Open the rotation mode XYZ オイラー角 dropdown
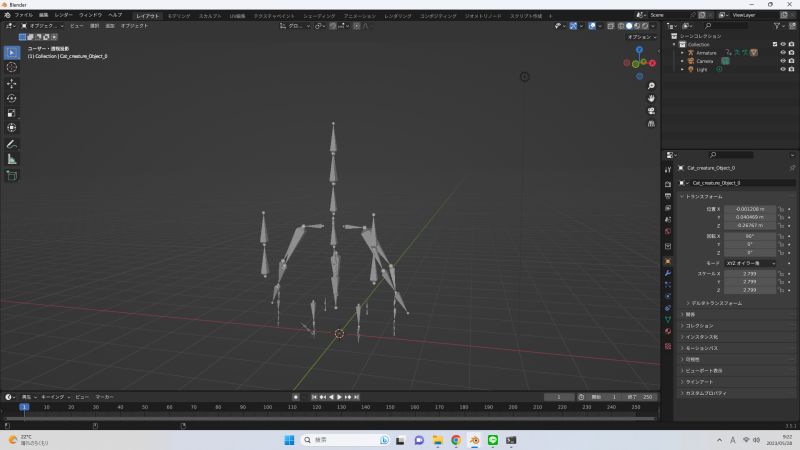This screenshot has width=800, height=450. pyautogui.click(x=750, y=263)
